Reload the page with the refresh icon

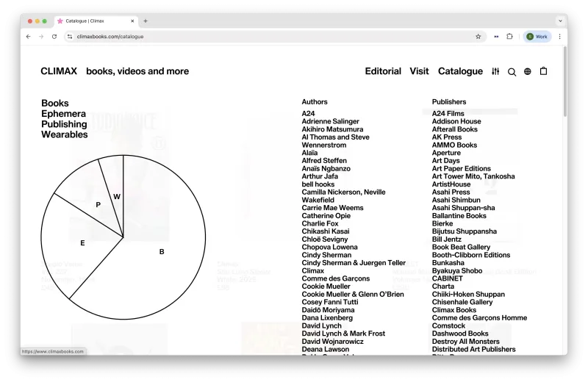54,36
